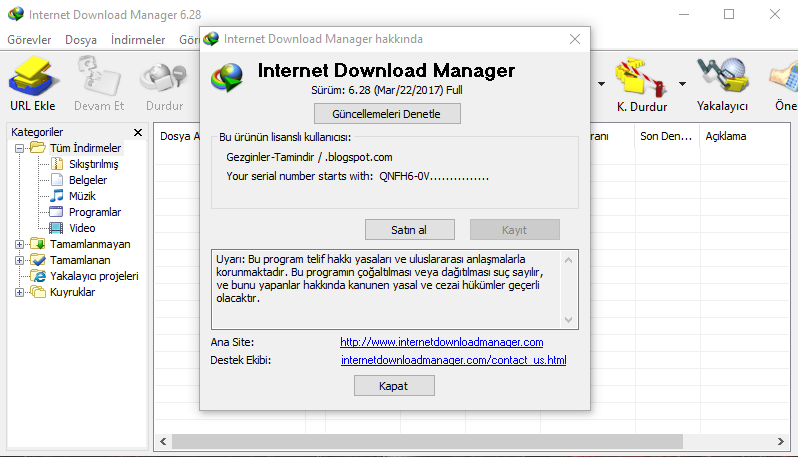798x457 pixels.
Task: Click the IDM logo in about dialog
Action: pyautogui.click(x=227, y=77)
